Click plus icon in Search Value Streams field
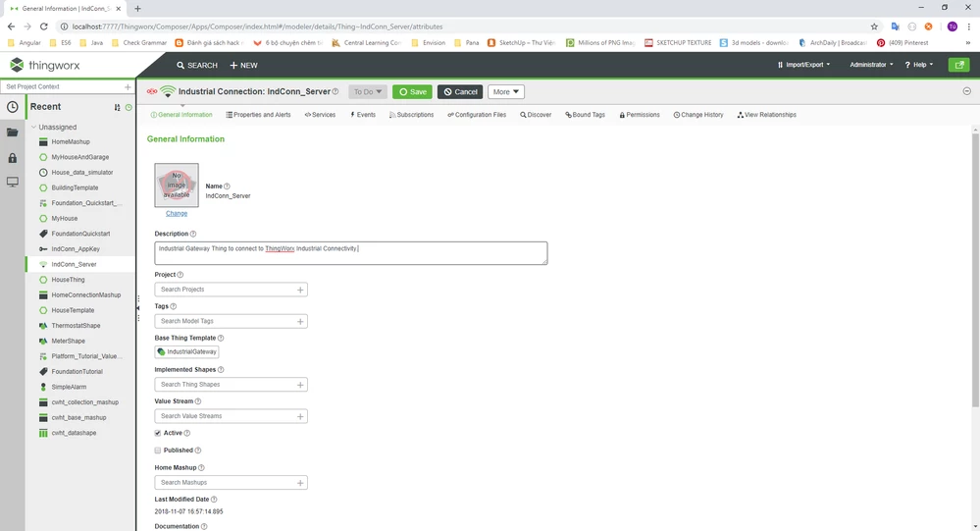Viewport: 980px width, 531px height. click(x=300, y=416)
